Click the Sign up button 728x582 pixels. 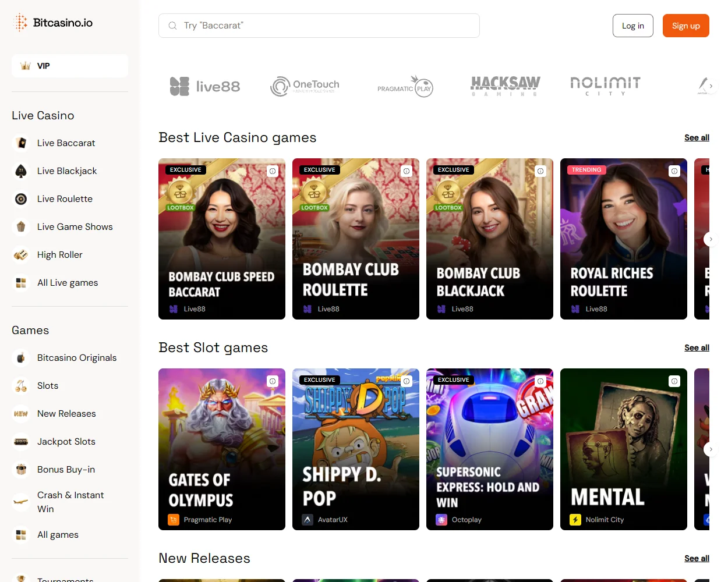coord(685,26)
